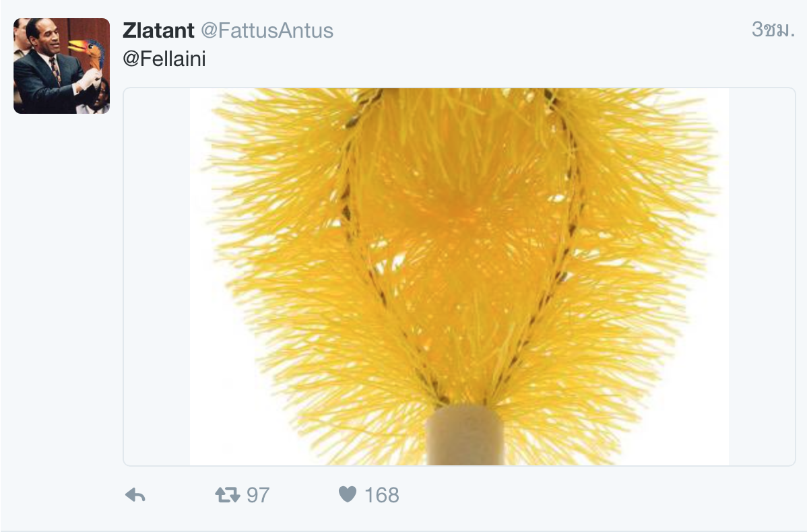Click the like count 168
This screenshot has width=807, height=532.
[x=381, y=496]
